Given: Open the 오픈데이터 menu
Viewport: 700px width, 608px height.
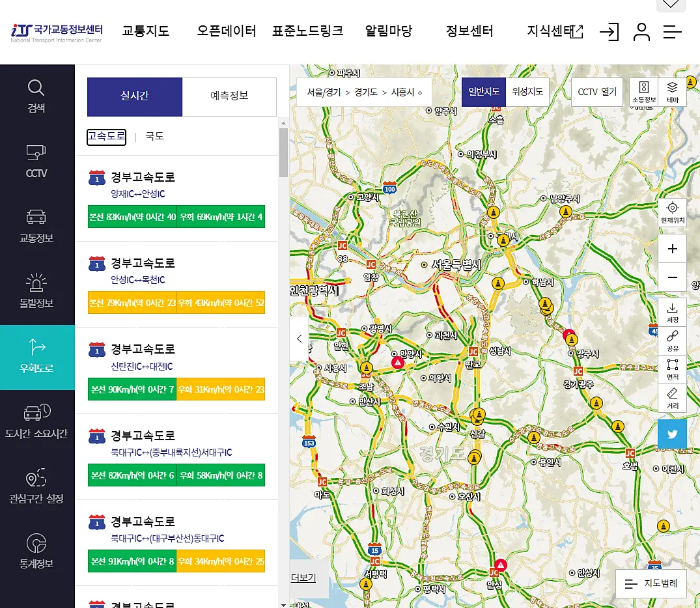Looking at the screenshot, I should [x=226, y=31].
